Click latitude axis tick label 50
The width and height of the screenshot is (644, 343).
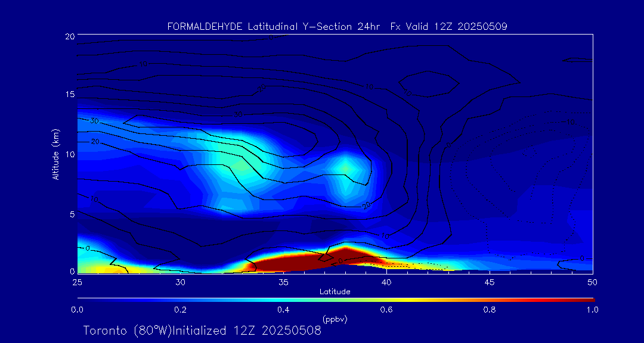point(593,282)
